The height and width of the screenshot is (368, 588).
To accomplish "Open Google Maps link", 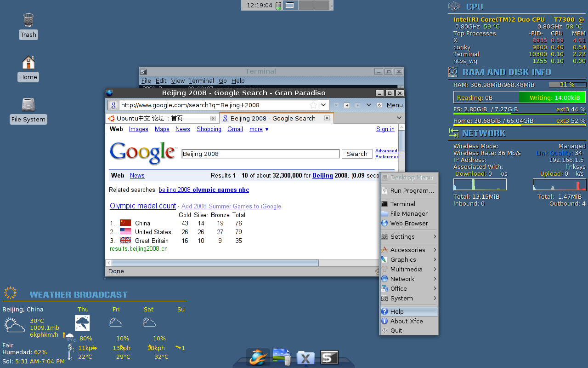I will point(162,129).
